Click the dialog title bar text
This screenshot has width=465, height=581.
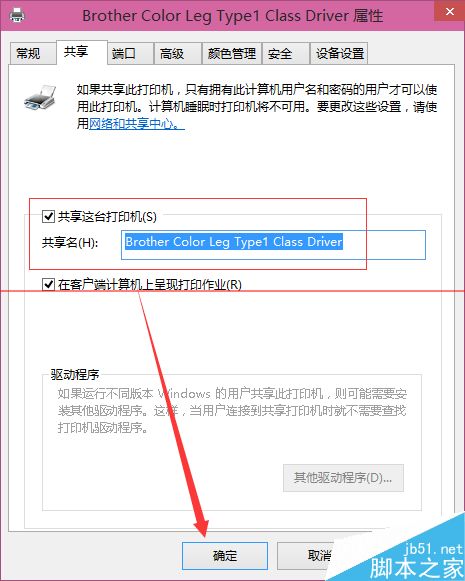pos(232,16)
